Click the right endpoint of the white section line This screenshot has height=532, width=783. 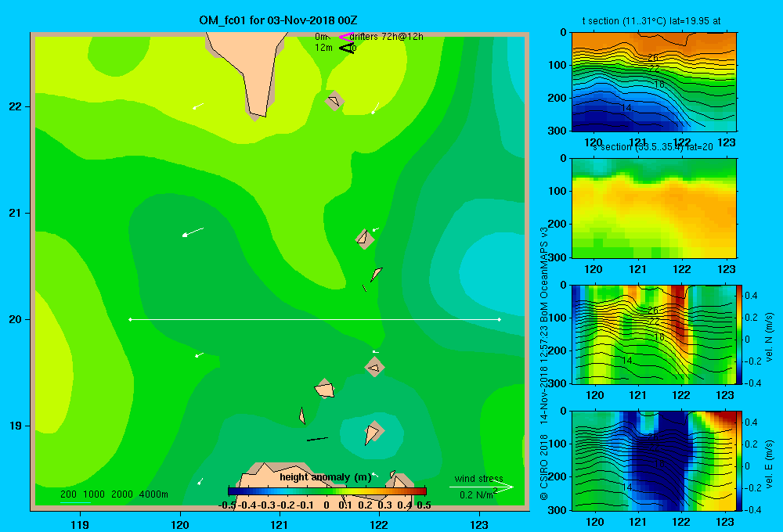point(500,319)
